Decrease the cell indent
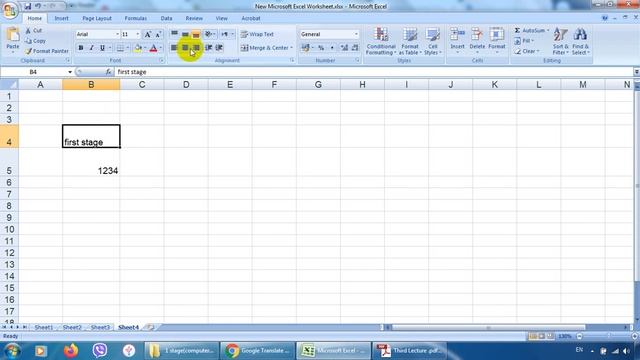This screenshot has height=360, width=640. tap(209, 48)
